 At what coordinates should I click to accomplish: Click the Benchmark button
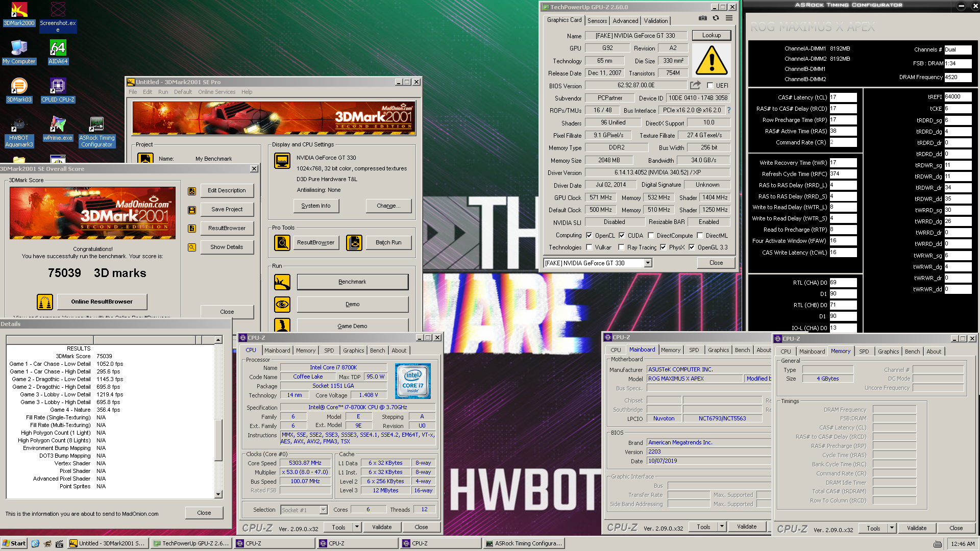352,282
